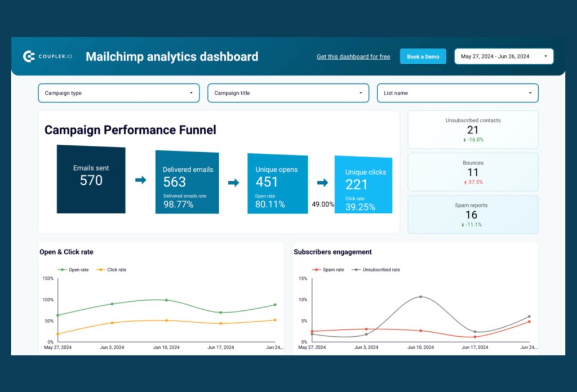Click the Emails sent value 570
577x392 pixels.
pos(91,180)
